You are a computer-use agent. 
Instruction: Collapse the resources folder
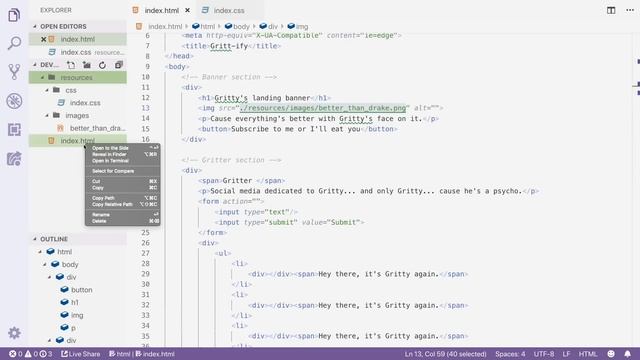42,78
